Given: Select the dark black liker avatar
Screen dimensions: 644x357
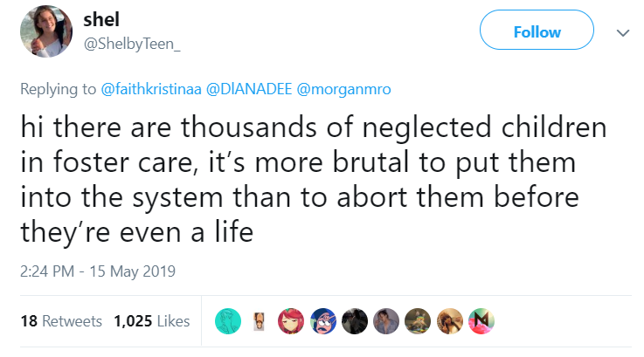Looking at the screenshot, I should click(352, 321).
